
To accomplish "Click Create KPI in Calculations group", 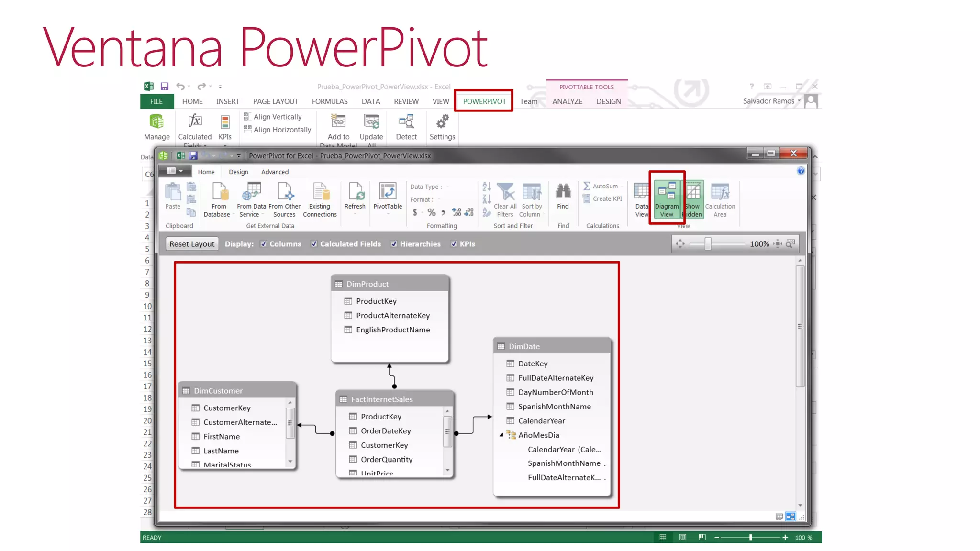I will (602, 198).
